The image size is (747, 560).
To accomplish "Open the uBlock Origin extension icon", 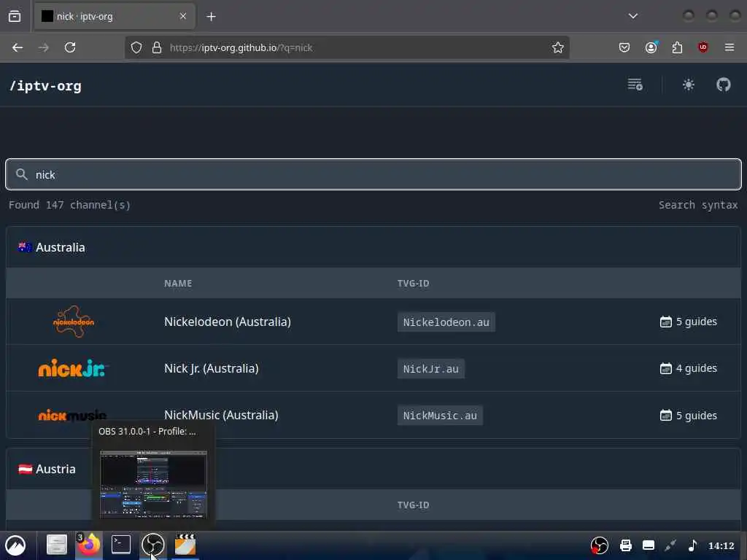I will point(703,47).
